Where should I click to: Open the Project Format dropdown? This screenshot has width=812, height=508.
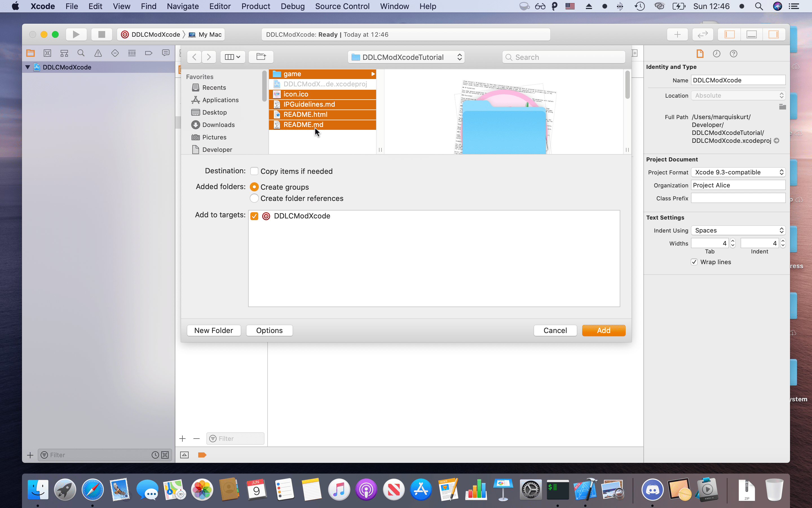[738, 172]
